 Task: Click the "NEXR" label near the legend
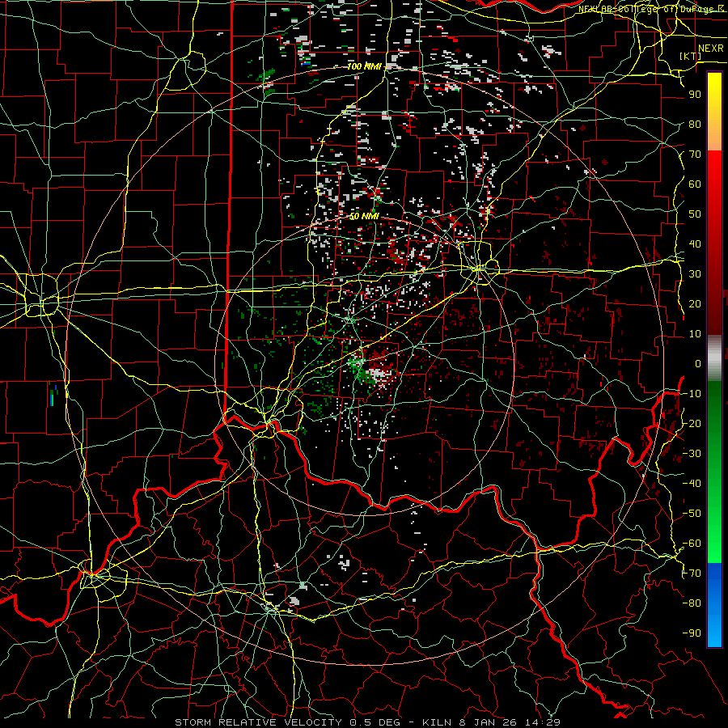(x=711, y=49)
